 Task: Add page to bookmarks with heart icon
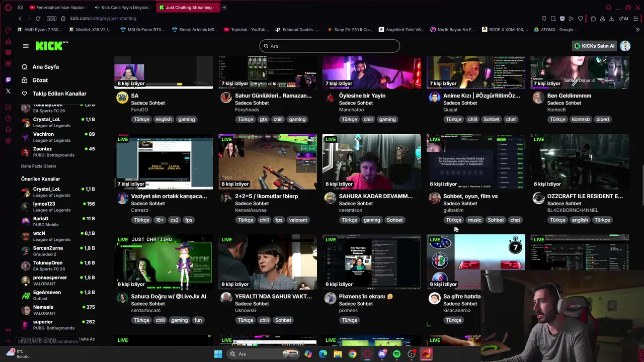tap(580, 19)
